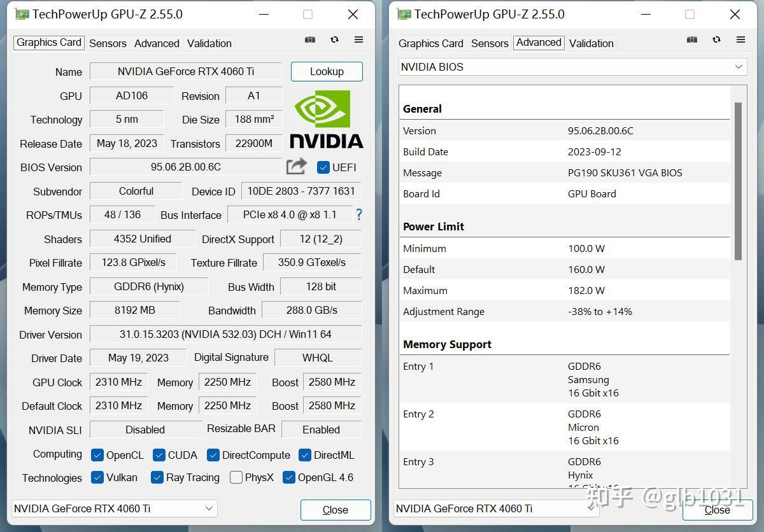Click the Release Date May 18, 2023 field
The width and height of the screenshot is (764, 532).
127,143
